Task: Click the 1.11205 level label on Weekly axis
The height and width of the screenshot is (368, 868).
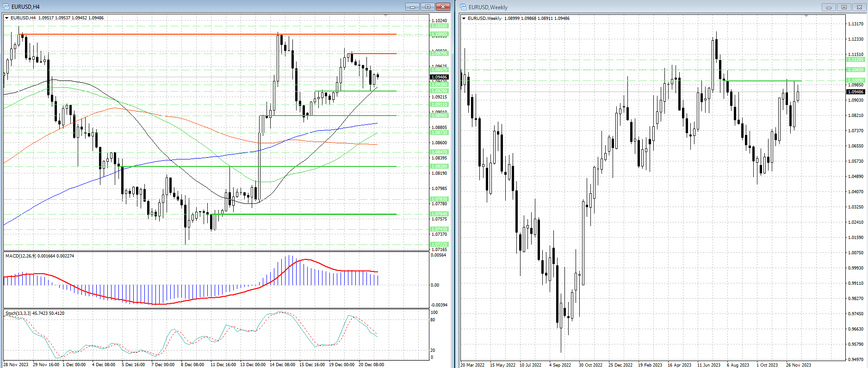Action: pyautogui.click(x=856, y=60)
